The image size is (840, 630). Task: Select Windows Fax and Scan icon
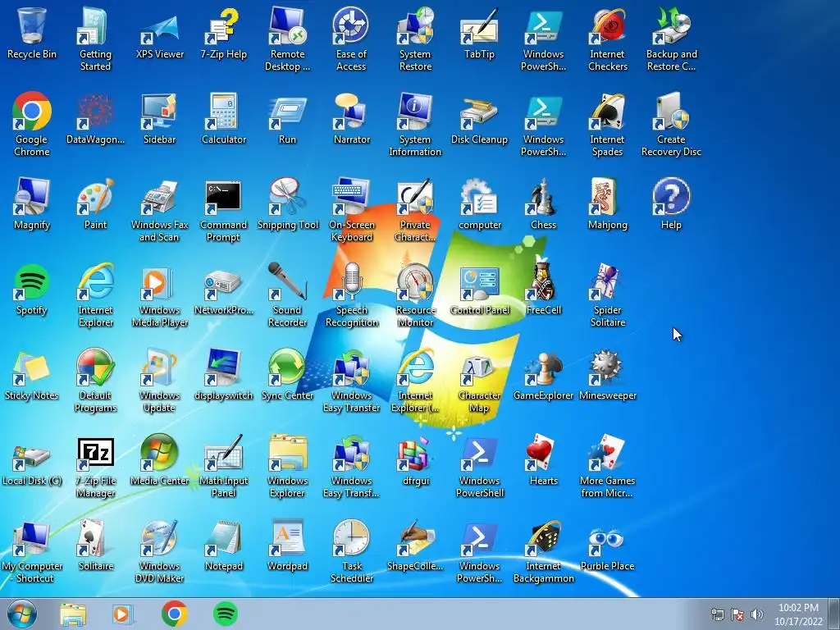pos(160,209)
